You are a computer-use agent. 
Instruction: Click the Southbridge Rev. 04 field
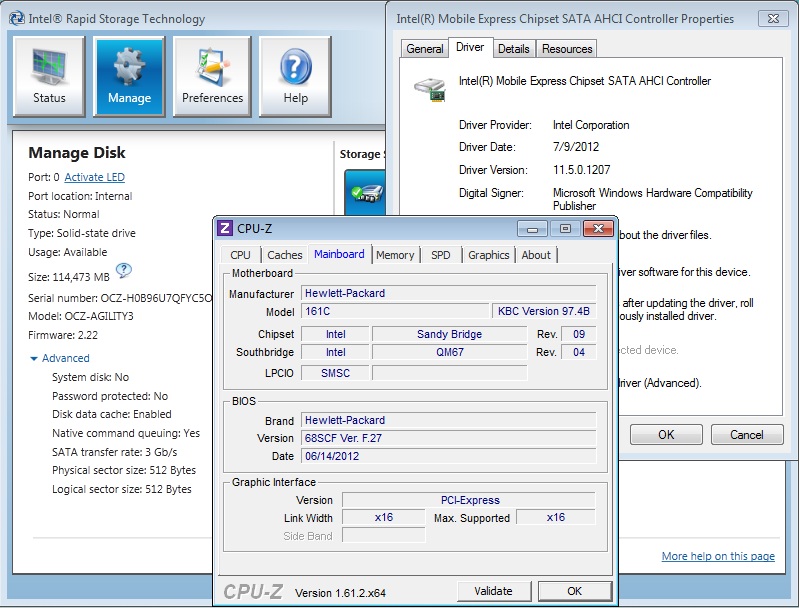[578, 352]
